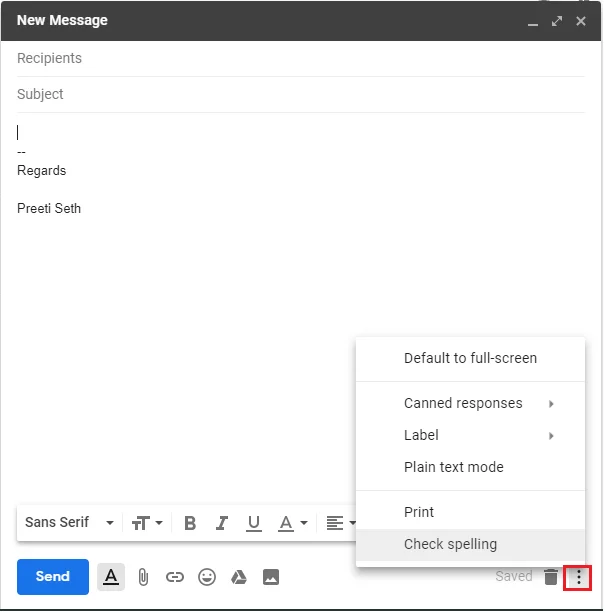Insert link using the chain icon
Viewport: 605px width, 613px height.
tap(175, 577)
